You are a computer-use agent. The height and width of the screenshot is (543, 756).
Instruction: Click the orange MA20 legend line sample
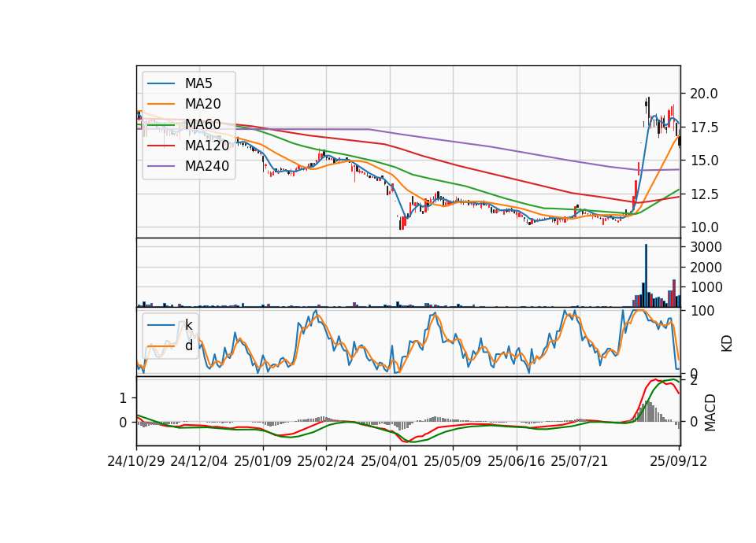161,104
